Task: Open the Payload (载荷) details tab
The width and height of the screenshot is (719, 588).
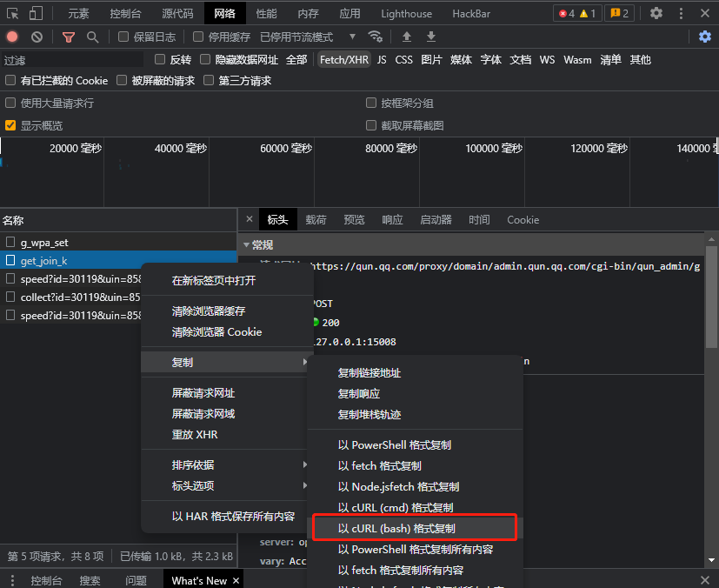Action: coord(316,220)
